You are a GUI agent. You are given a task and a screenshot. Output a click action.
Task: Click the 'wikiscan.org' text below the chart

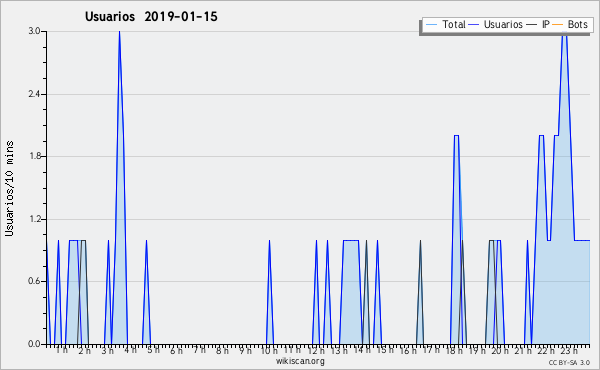click(300, 361)
